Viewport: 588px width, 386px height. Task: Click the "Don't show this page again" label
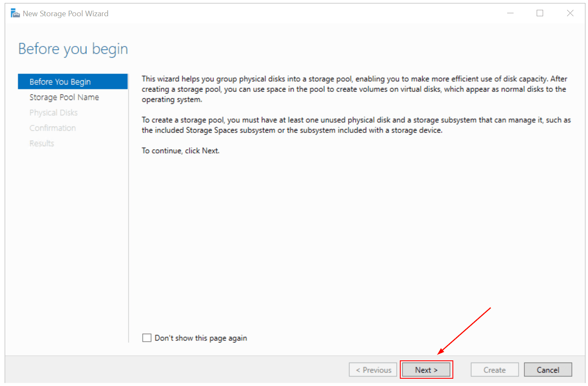[201, 338]
